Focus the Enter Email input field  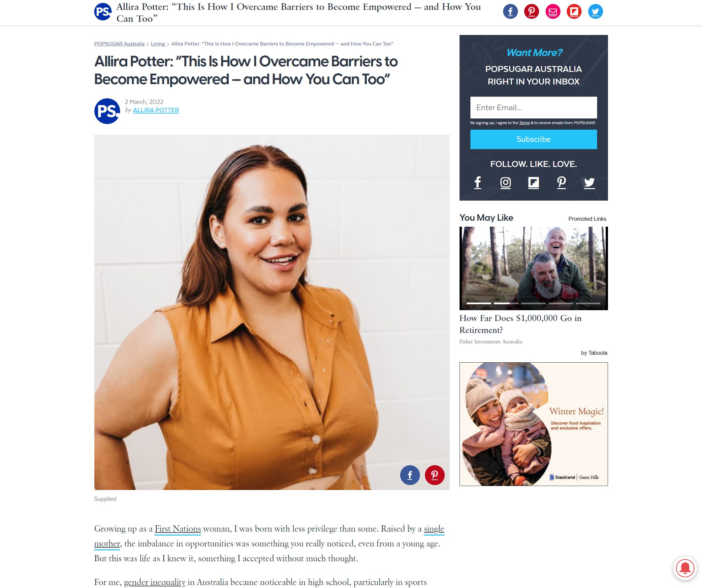tap(533, 108)
